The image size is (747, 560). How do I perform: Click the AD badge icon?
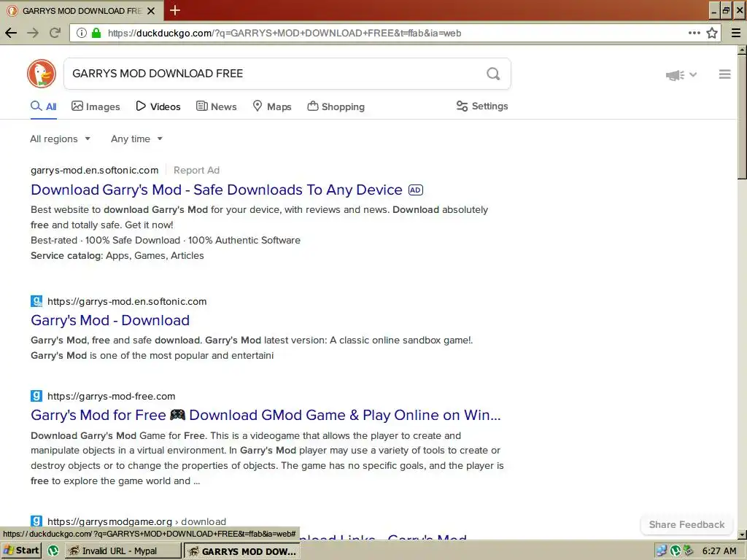click(x=415, y=190)
